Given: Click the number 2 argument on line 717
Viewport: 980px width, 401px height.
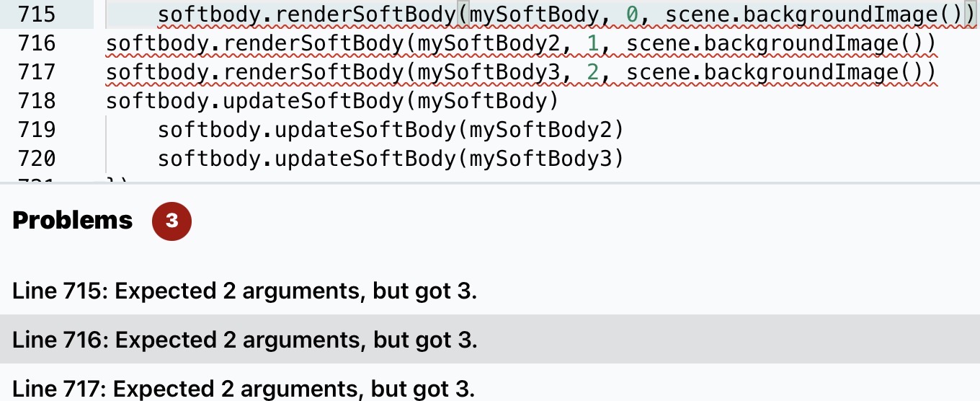Looking at the screenshot, I should pyautogui.click(x=594, y=72).
